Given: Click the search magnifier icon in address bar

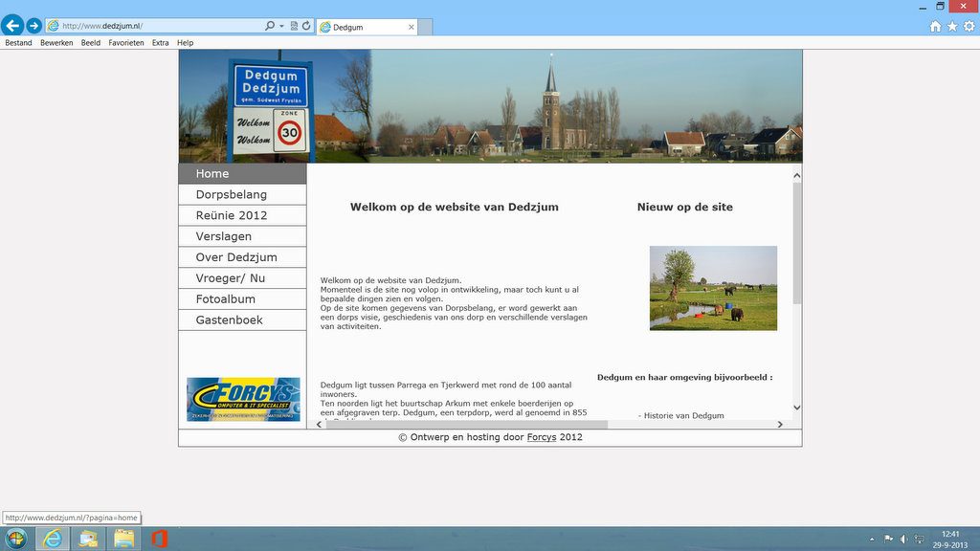Looking at the screenshot, I should [x=269, y=26].
